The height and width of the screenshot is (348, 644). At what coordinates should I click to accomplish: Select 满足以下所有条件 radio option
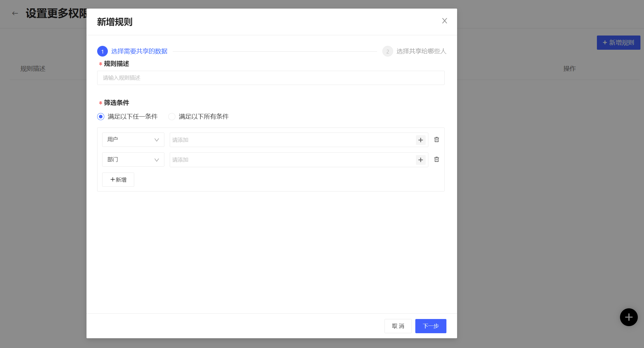click(172, 117)
